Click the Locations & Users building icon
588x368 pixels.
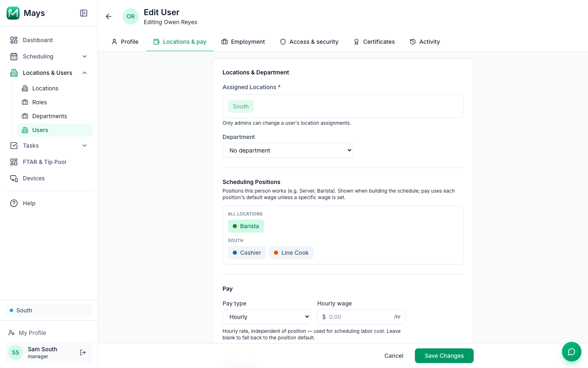14,73
